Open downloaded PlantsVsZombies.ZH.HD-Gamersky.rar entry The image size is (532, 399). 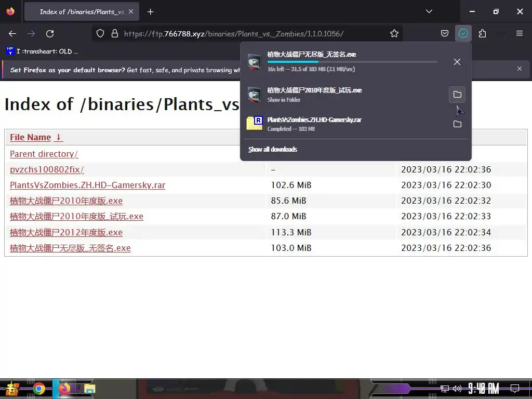(344, 124)
